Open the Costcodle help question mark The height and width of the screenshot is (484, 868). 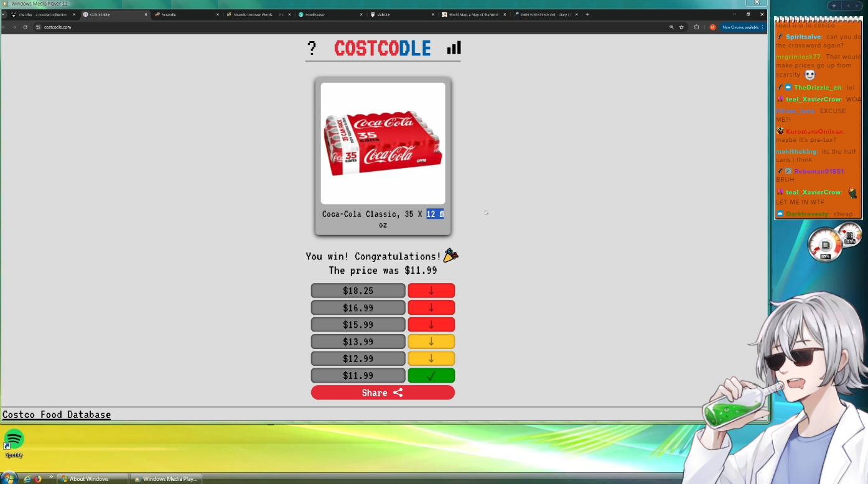click(x=312, y=48)
